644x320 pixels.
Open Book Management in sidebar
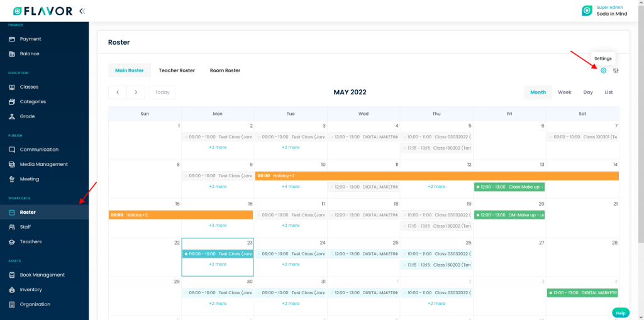(42, 275)
